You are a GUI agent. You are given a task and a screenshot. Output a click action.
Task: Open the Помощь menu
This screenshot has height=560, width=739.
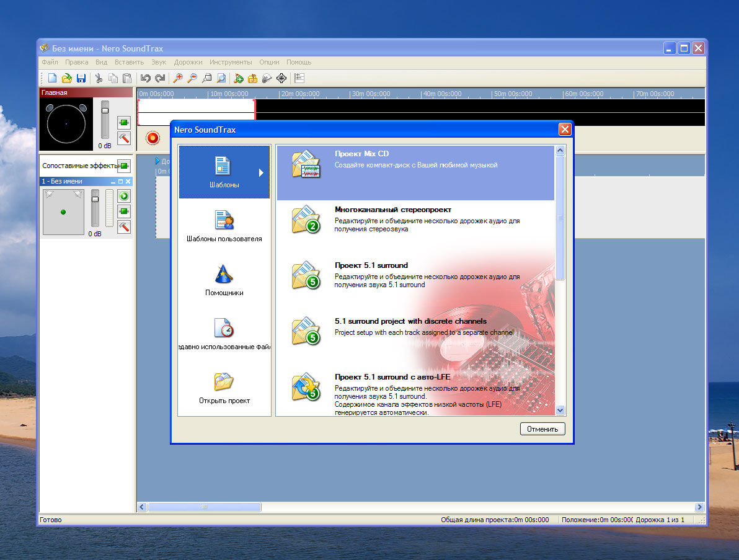(x=299, y=62)
